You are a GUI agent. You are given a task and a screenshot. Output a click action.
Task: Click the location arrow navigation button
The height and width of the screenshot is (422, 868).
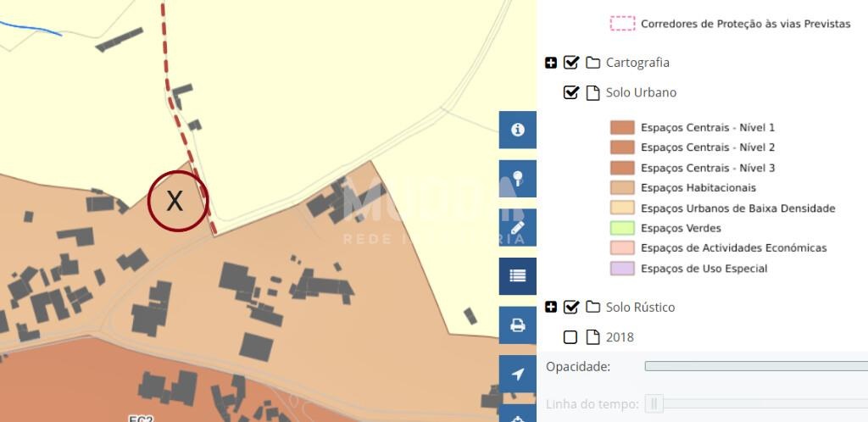(x=517, y=375)
